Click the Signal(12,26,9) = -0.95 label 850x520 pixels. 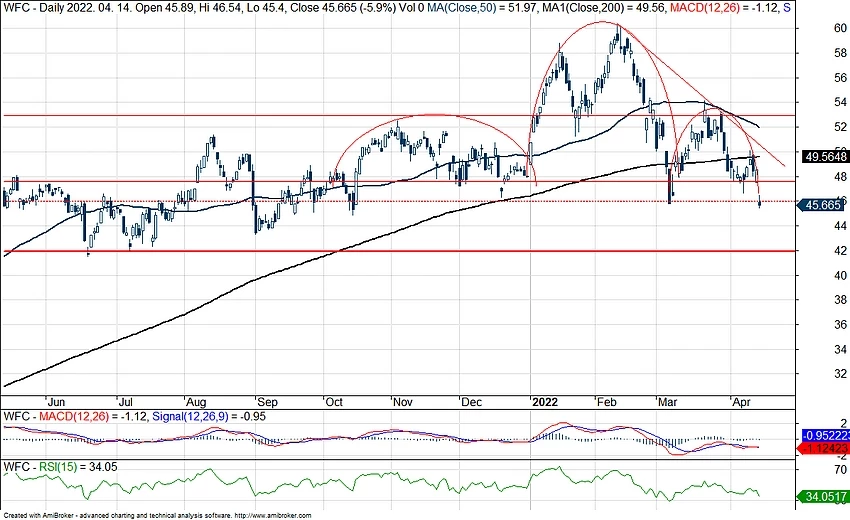coord(209,416)
